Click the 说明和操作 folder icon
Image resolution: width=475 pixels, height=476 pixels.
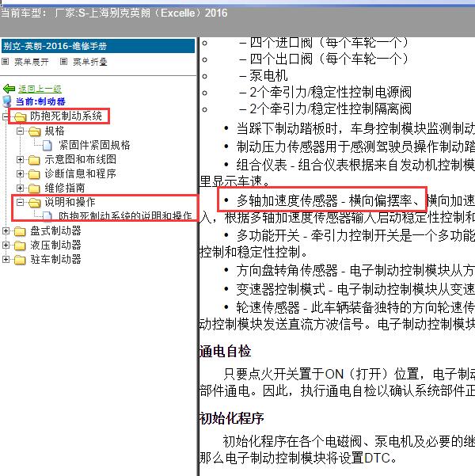point(34,203)
